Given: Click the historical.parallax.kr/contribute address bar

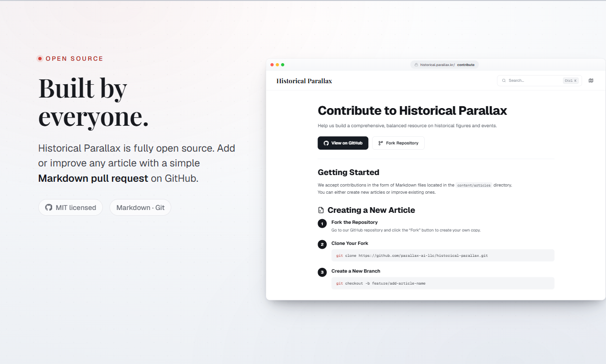Looking at the screenshot, I should point(444,65).
